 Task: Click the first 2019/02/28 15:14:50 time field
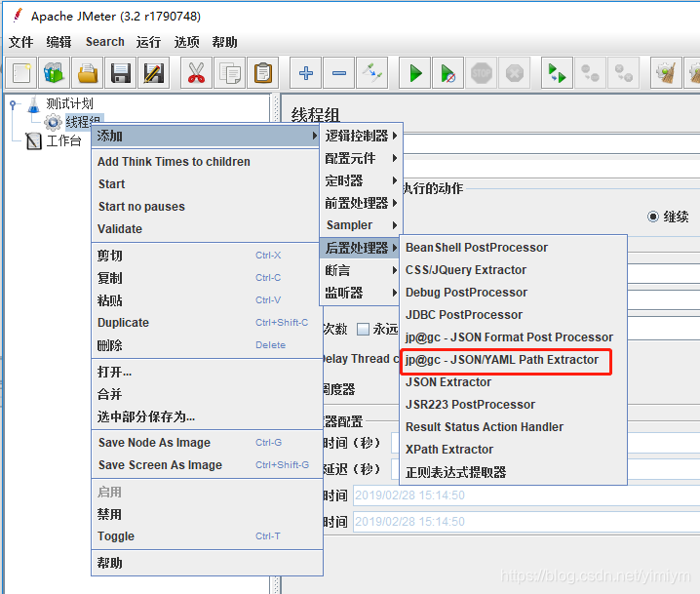[526, 495]
